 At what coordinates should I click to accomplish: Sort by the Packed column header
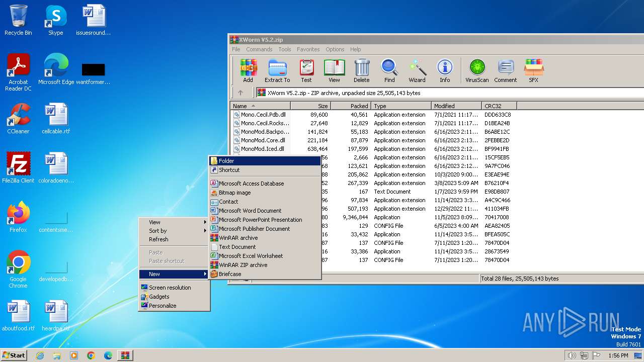pos(351,106)
